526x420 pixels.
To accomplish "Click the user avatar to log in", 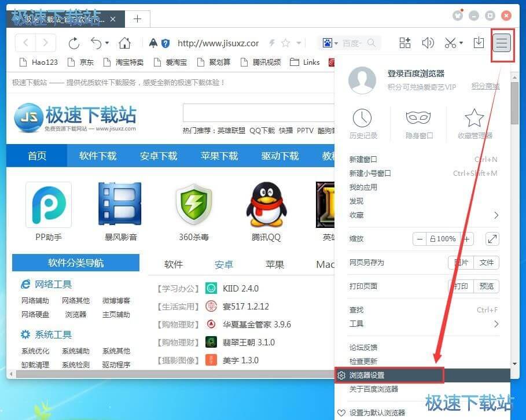I will 362,80.
